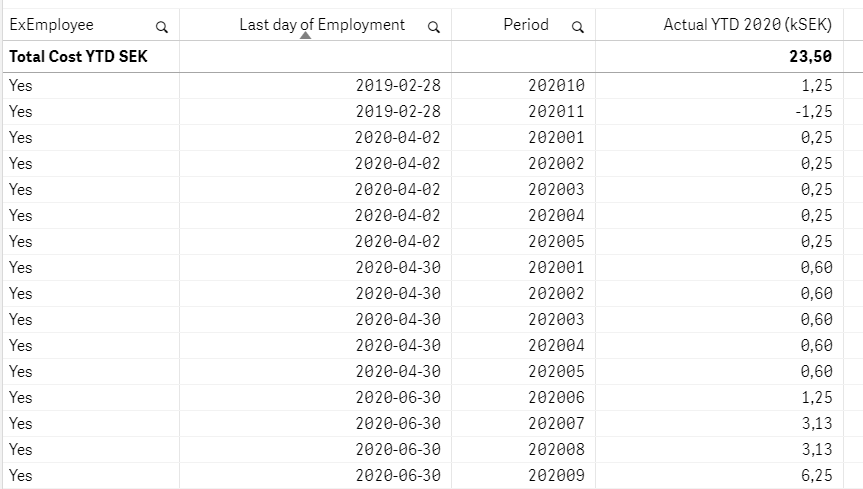
Task: Open search for Last day of Employment
Action: click(x=433, y=27)
